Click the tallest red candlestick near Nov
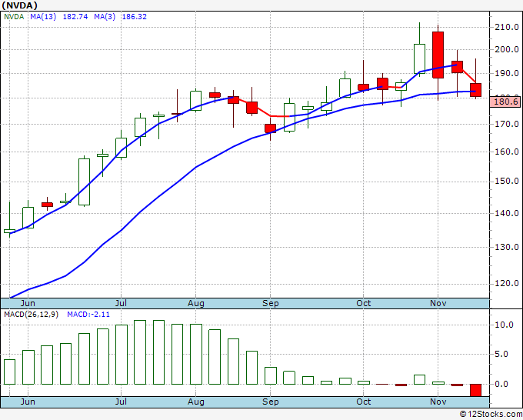This screenshot has height=420, width=523. (438, 55)
